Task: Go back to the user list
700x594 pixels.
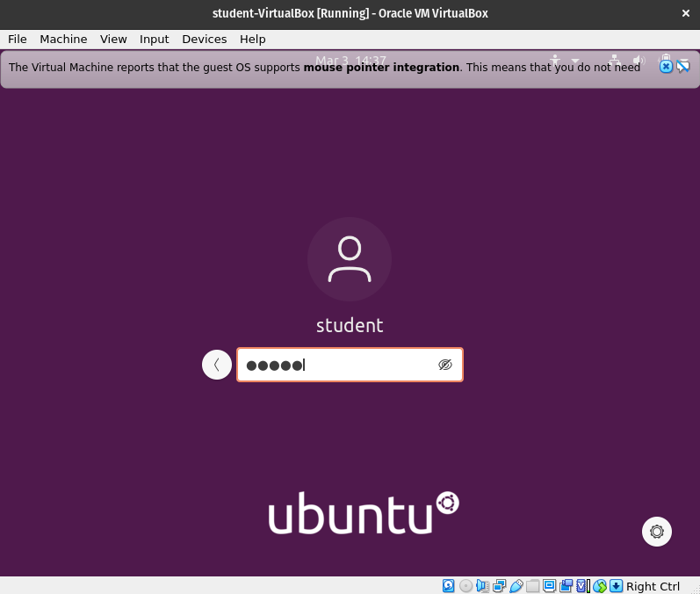Action: click(x=217, y=365)
